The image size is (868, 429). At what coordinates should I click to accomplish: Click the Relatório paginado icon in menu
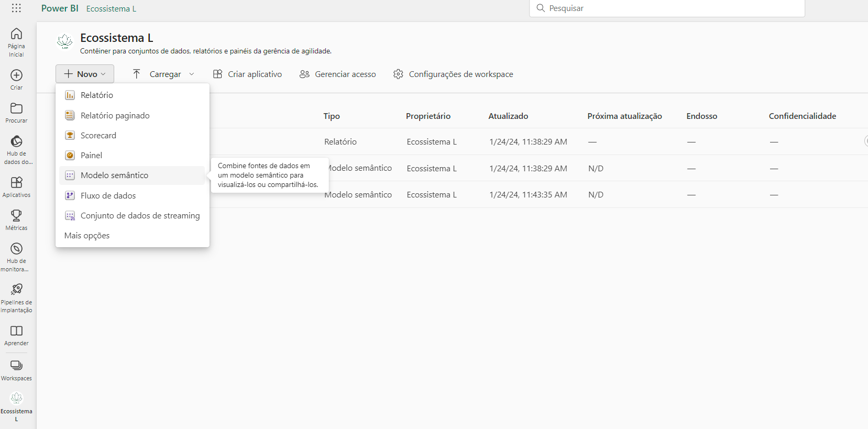click(x=70, y=116)
